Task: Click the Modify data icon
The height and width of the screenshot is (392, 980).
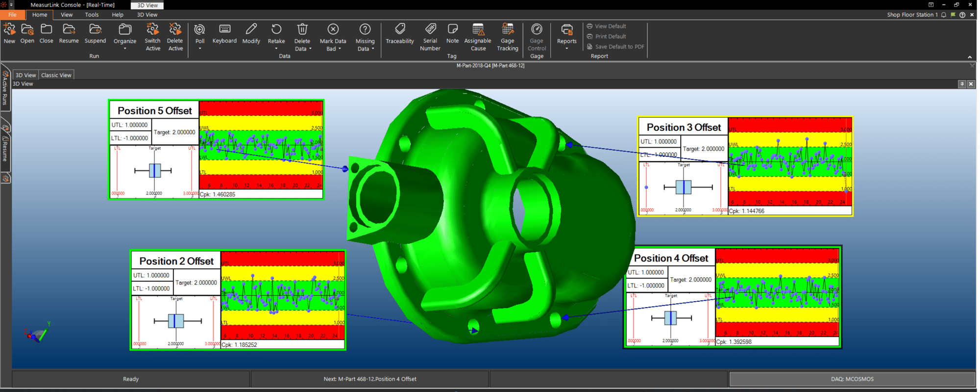Action: pyautogui.click(x=251, y=33)
